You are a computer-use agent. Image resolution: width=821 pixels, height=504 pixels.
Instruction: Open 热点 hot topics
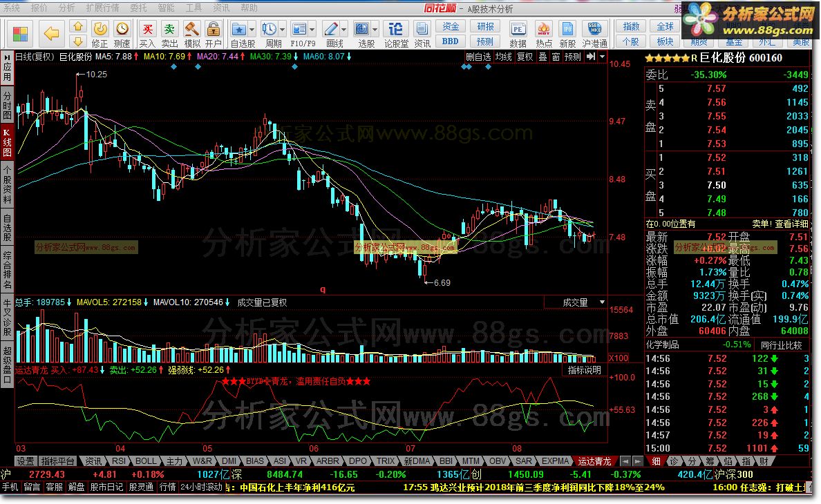click(x=543, y=34)
